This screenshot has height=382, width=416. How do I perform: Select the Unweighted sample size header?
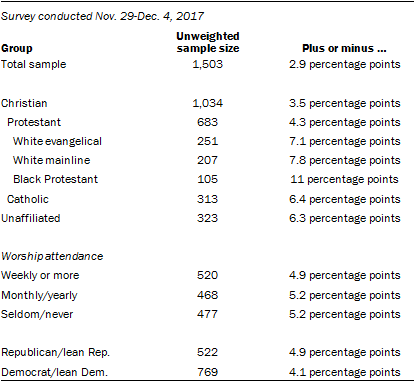[x=208, y=42]
